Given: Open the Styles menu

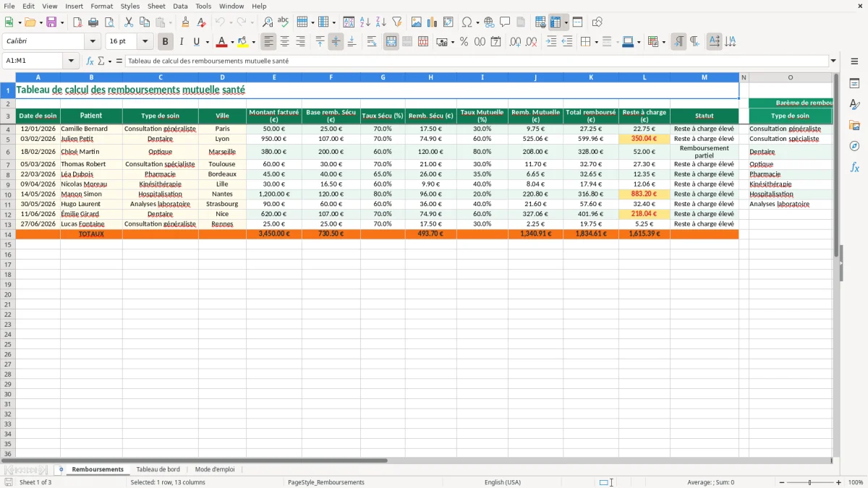Looking at the screenshot, I should [x=130, y=6].
